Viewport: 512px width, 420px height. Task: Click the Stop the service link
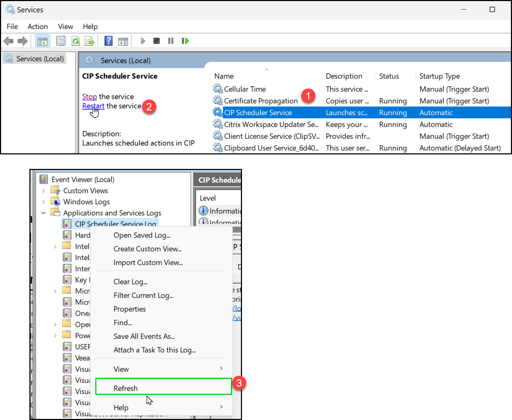coord(89,96)
